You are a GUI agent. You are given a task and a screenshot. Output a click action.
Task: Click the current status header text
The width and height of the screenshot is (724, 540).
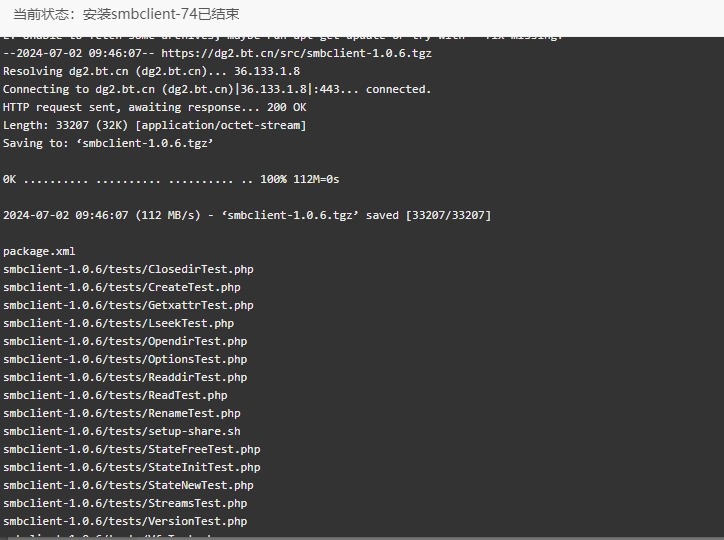(126, 14)
